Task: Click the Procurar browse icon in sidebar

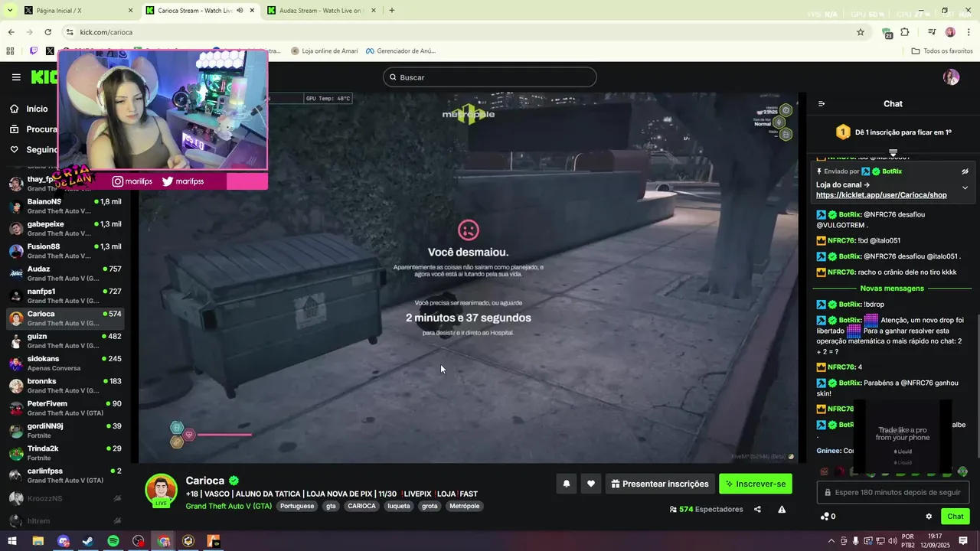Action: 15,129
